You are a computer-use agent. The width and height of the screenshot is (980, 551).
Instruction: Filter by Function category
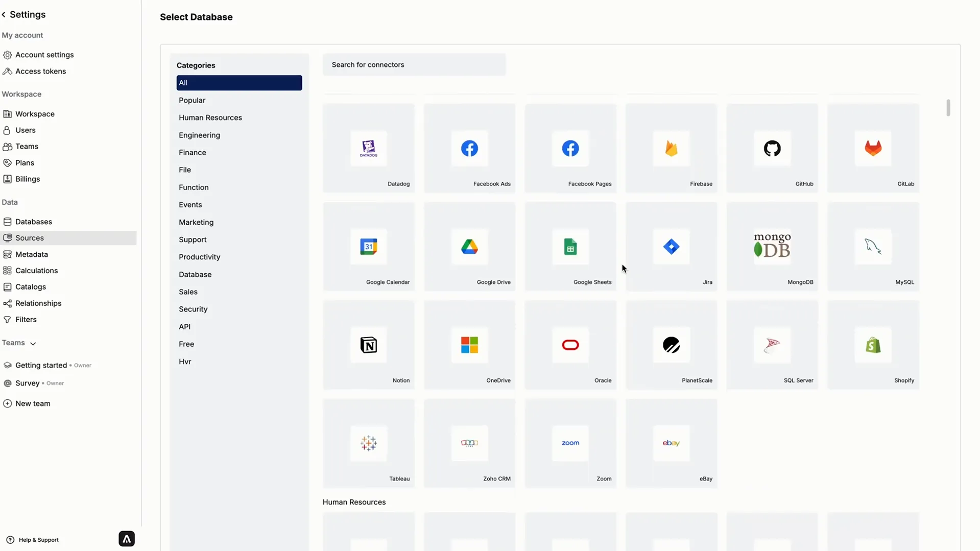[194, 187]
